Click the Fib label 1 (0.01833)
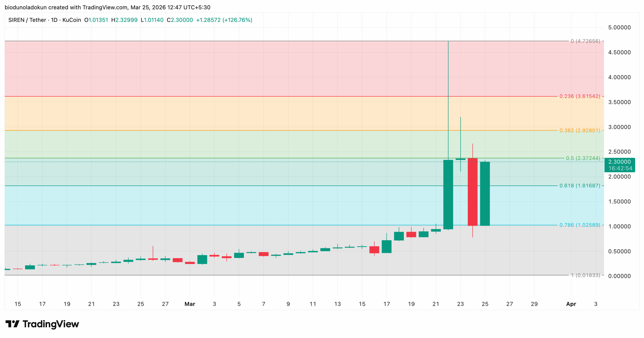Screen dimensions: 644x338 (x=585, y=275)
